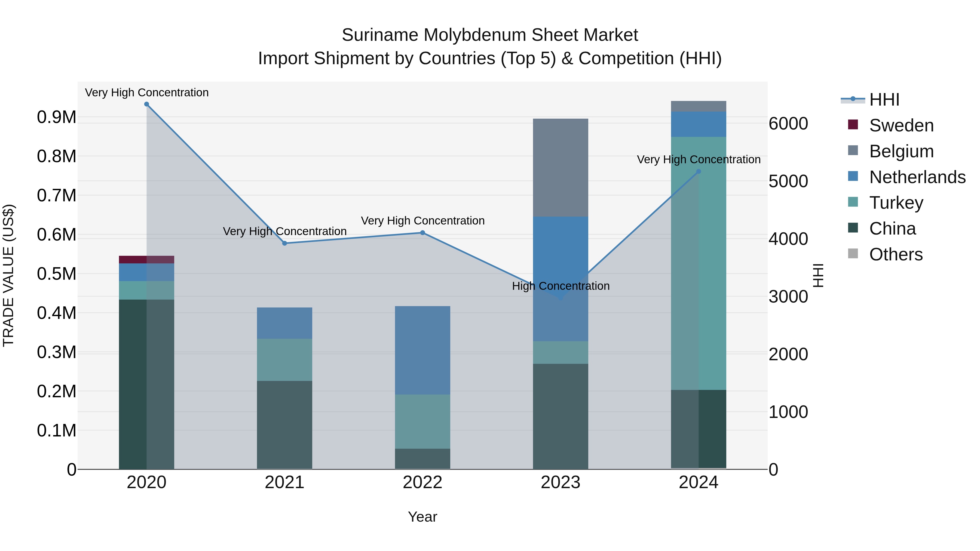Click the Sweden maroon legend swatch
The width and height of the screenshot is (980, 551).
click(853, 124)
